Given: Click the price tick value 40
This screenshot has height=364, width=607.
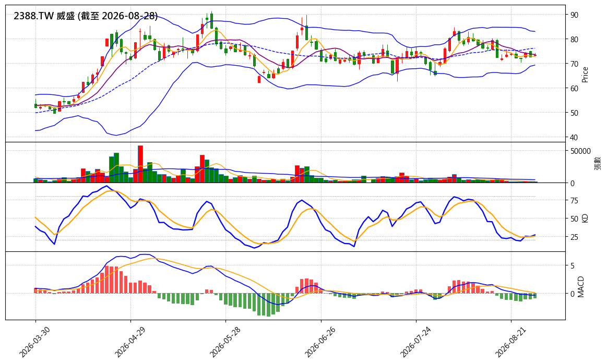Looking at the screenshot, I should [x=574, y=138].
